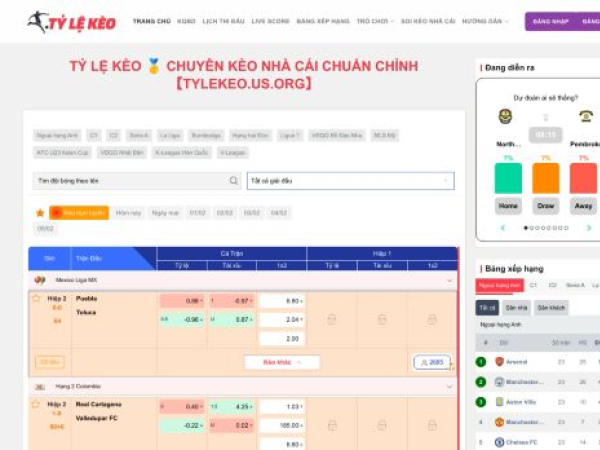Favorite the Puebla vs Toluca match star
The width and height of the screenshot is (600, 450).
coord(38,299)
